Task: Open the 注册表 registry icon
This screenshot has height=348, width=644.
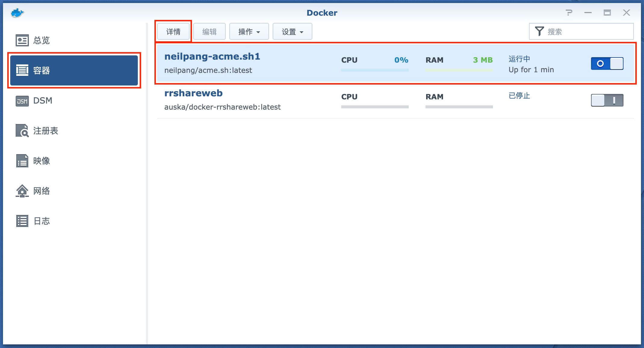Action: pos(22,131)
